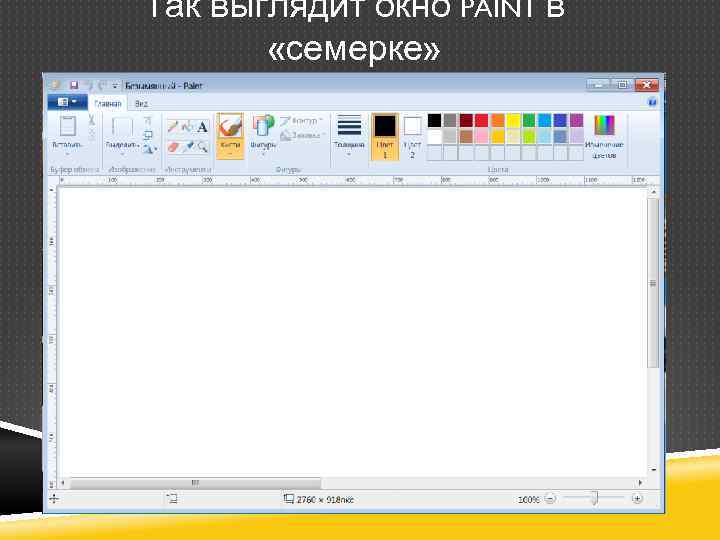
Task: Expand the Paste dropdown arrow
Action: point(68,154)
